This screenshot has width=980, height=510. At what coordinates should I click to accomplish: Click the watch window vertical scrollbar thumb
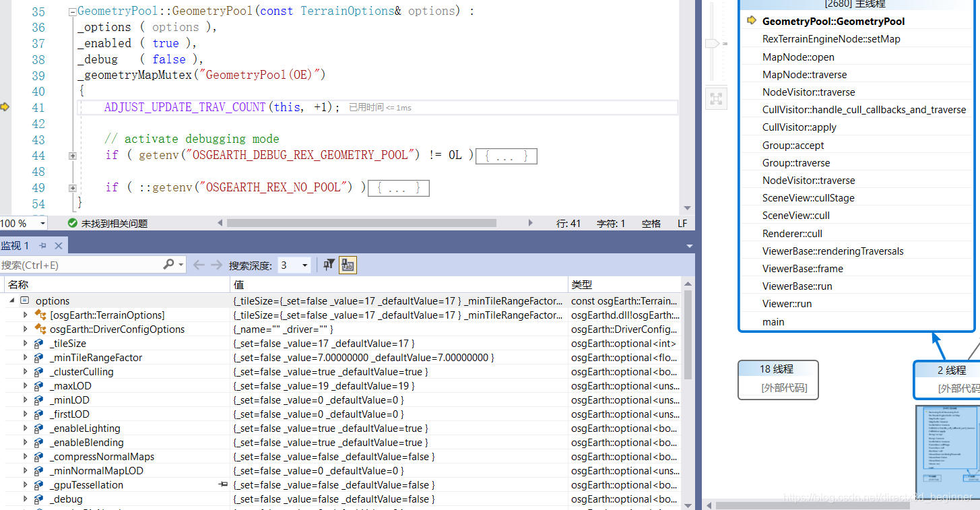click(688, 335)
